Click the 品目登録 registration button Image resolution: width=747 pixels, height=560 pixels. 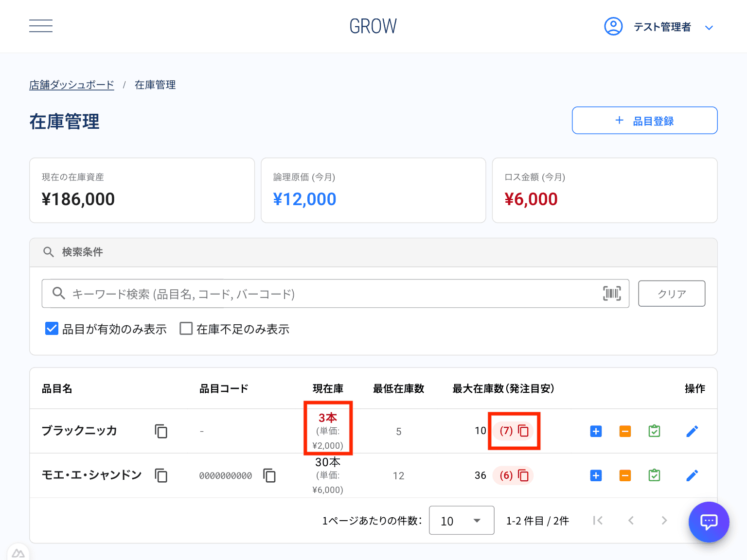point(644,120)
